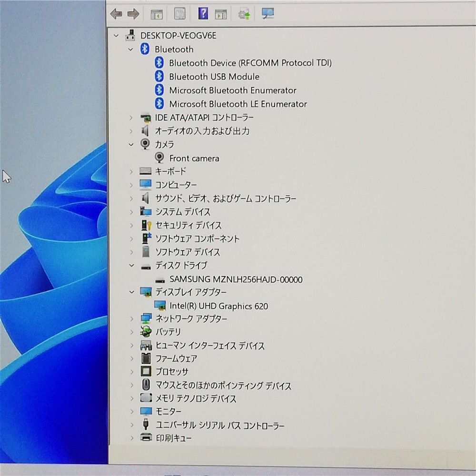
Task: Click the ヒューマン インターフェイス デバイス icon
Action: 146,345
